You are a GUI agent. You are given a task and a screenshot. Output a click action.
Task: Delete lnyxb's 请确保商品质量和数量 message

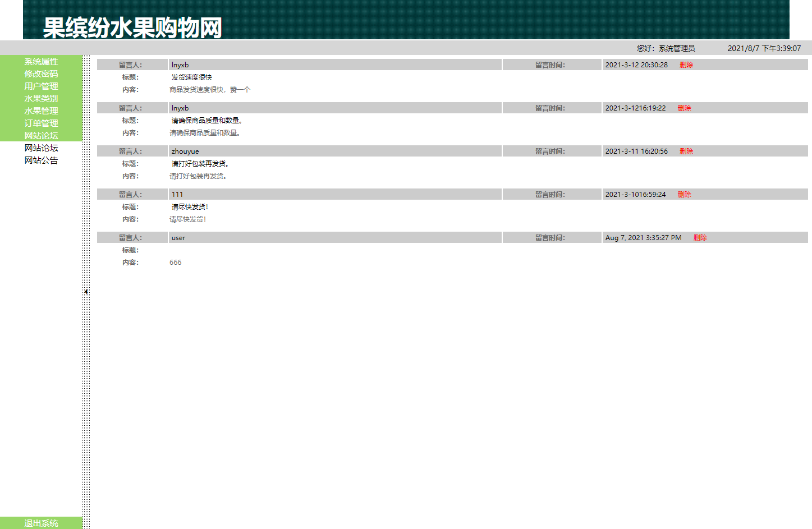coord(684,108)
